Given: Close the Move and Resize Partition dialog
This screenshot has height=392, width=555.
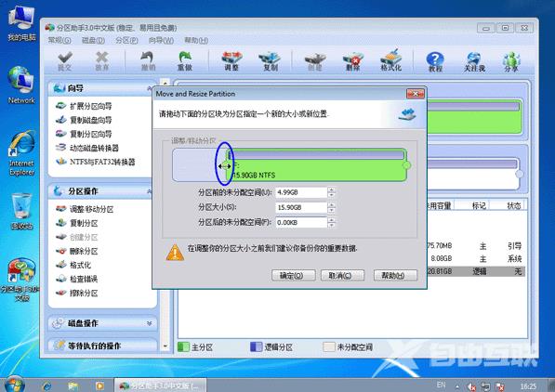Looking at the screenshot, I should coord(416,94).
